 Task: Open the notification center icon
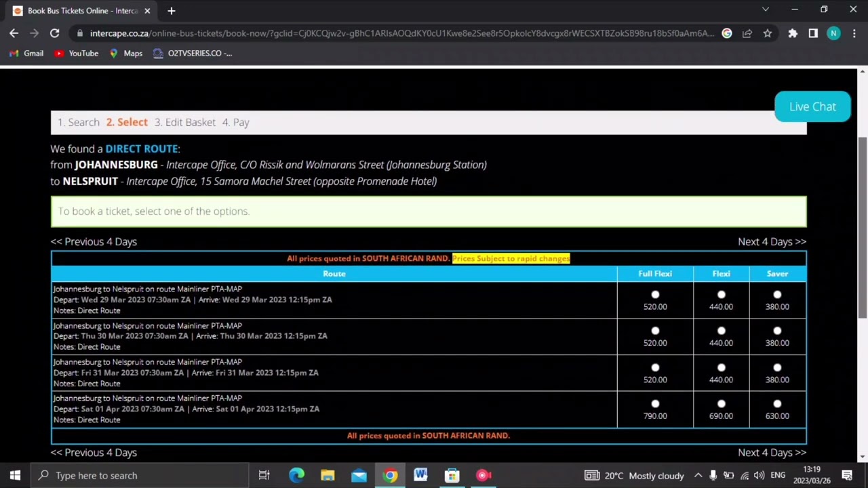coord(847,475)
